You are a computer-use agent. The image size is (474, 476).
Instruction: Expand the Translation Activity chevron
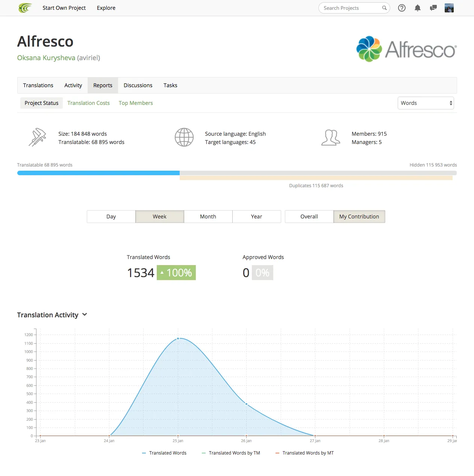[85, 315]
